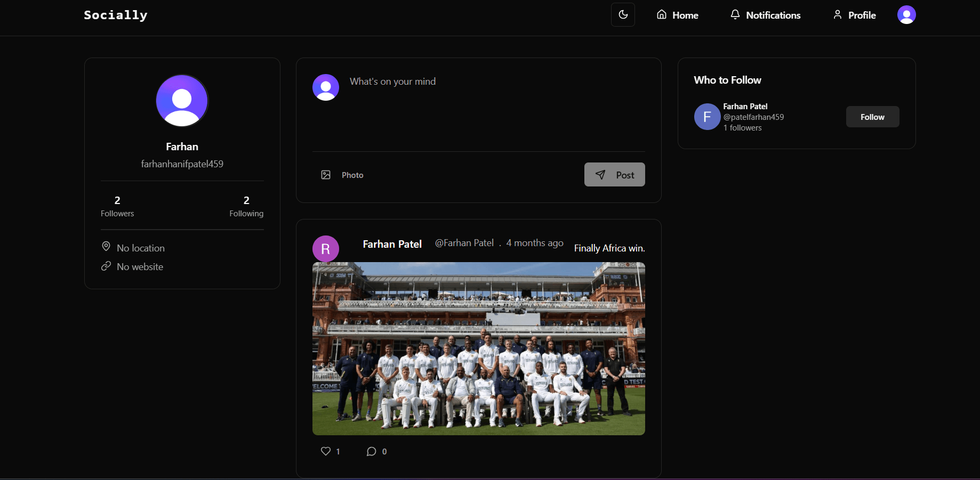Open comments via the speech bubble icon

coord(371,451)
